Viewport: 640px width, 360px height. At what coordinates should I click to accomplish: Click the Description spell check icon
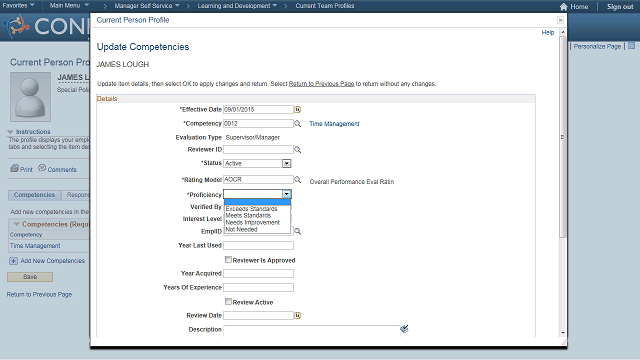(404, 329)
